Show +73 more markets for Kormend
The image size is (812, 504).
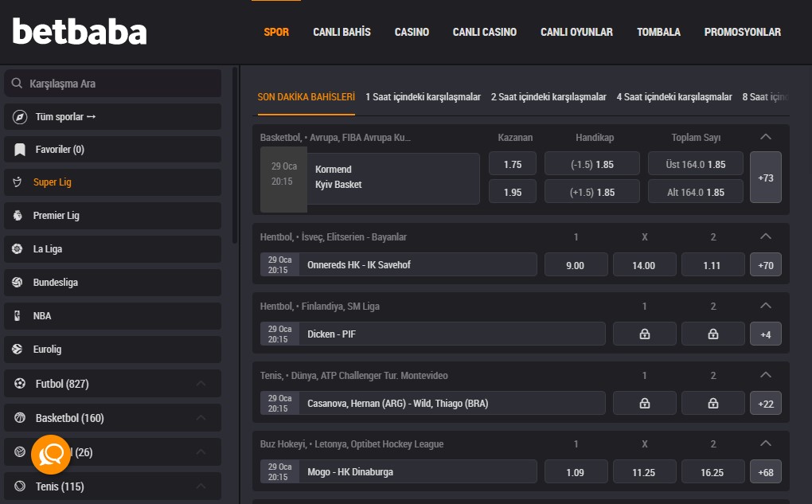765,178
